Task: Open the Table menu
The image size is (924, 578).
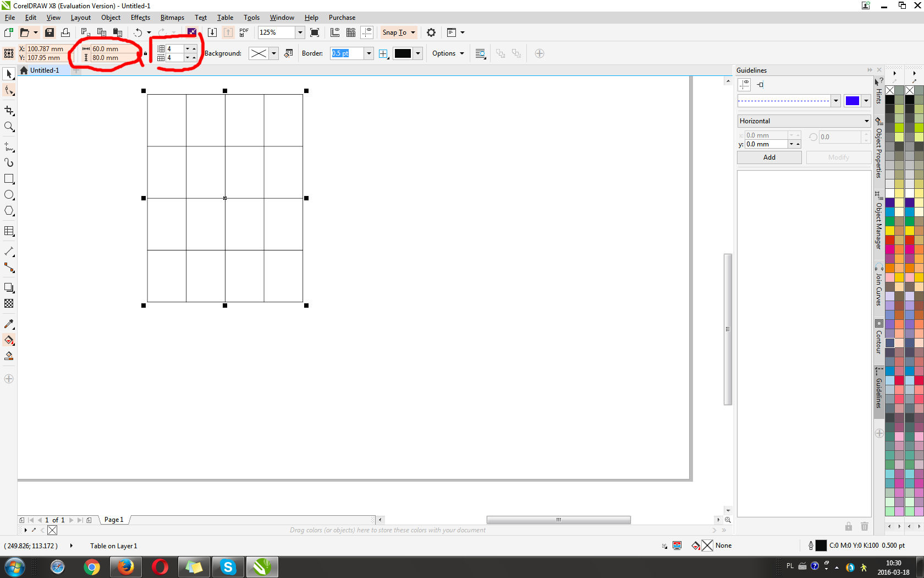Action: [225, 18]
